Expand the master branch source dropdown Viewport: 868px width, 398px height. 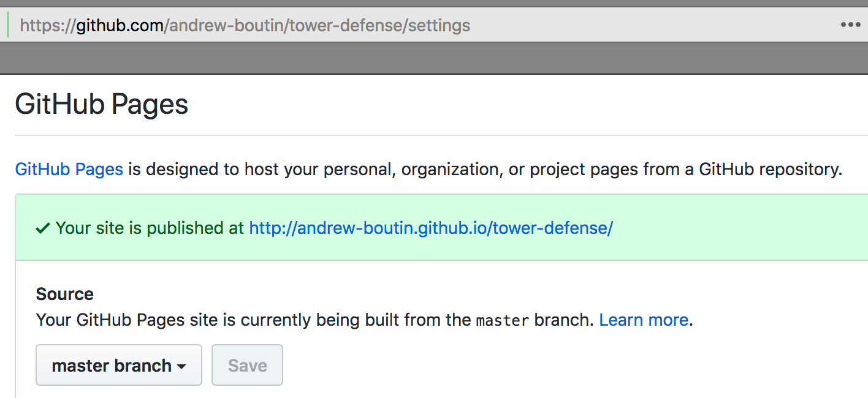point(119,365)
